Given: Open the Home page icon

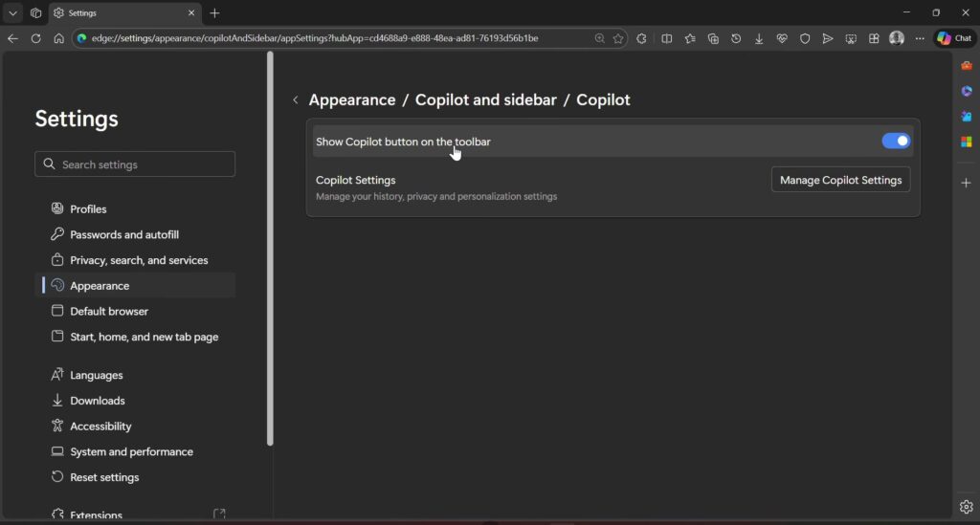Looking at the screenshot, I should [58, 38].
